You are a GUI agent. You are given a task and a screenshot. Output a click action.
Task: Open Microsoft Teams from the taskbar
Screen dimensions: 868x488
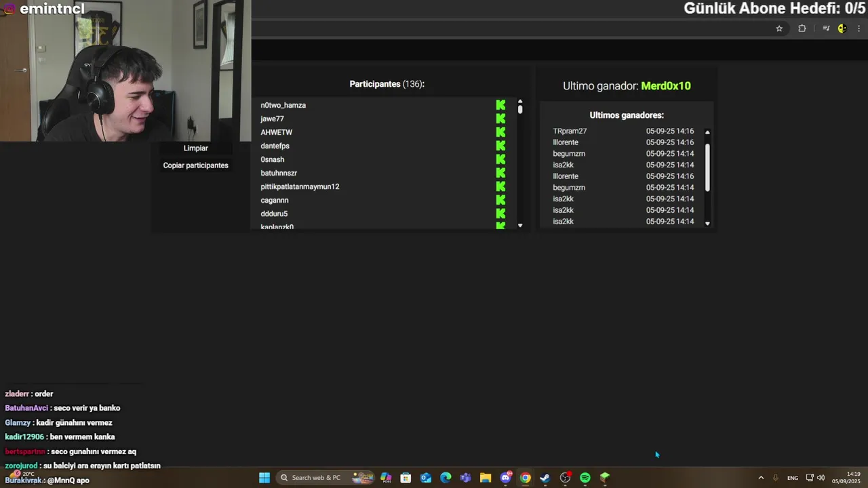[465, 478]
